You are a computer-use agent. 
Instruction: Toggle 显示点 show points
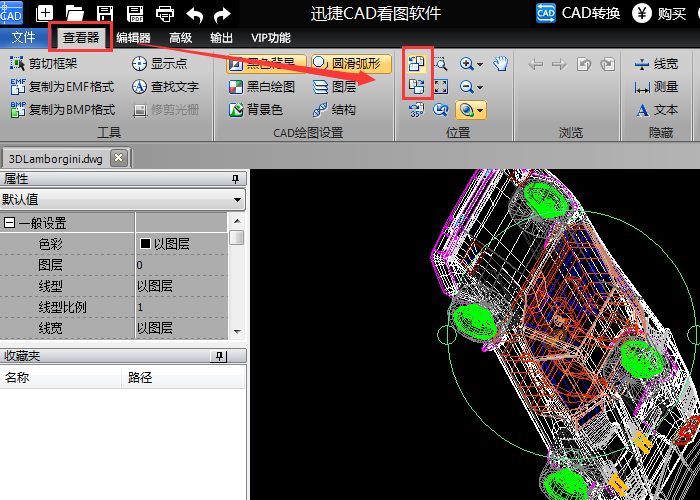click(159, 63)
